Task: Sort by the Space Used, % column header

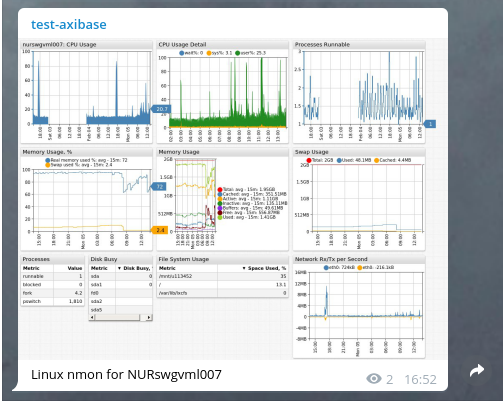Action: pyautogui.click(x=264, y=268)
